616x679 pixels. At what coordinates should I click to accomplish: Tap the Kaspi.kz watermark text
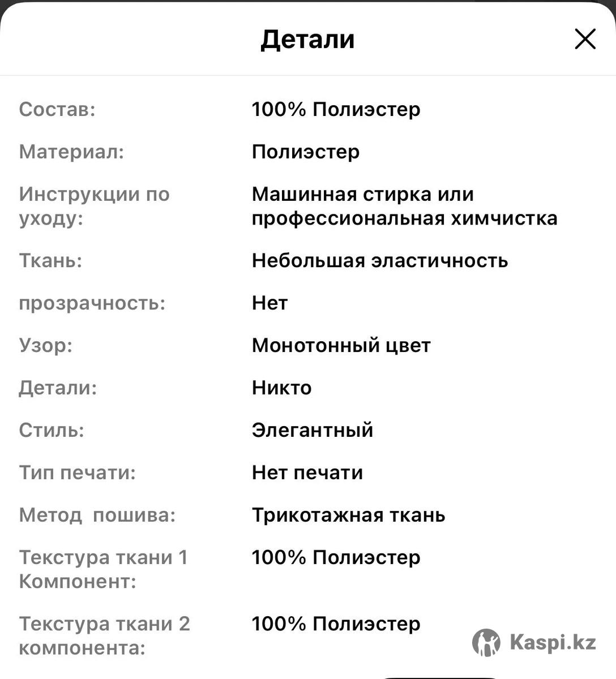pyautogui.click(x=553, y=643)
